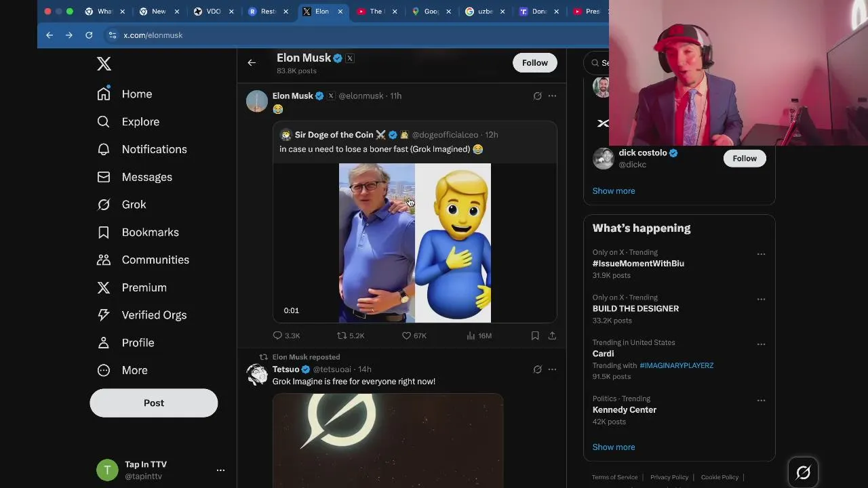Open dick costolo's avatar
Screen dimensions: 868x488
click(x=603, y=159)
